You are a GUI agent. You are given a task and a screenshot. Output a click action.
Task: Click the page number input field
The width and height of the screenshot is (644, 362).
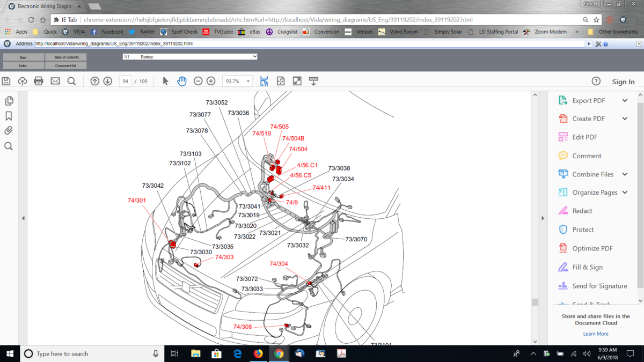pyautogui.click(x=125, y=82)
